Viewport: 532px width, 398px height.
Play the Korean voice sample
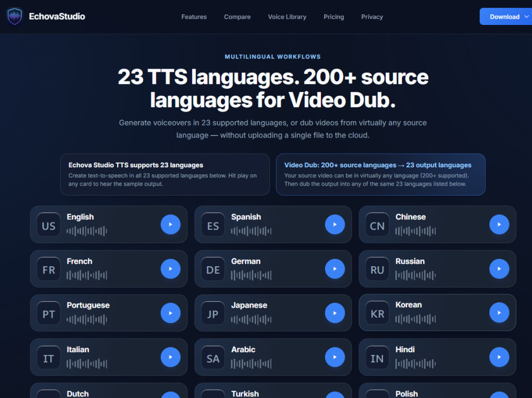point(499,312)
